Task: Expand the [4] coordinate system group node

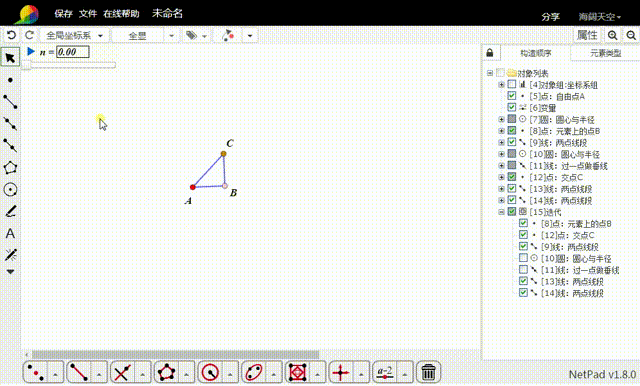Action: tap(501, 85)
